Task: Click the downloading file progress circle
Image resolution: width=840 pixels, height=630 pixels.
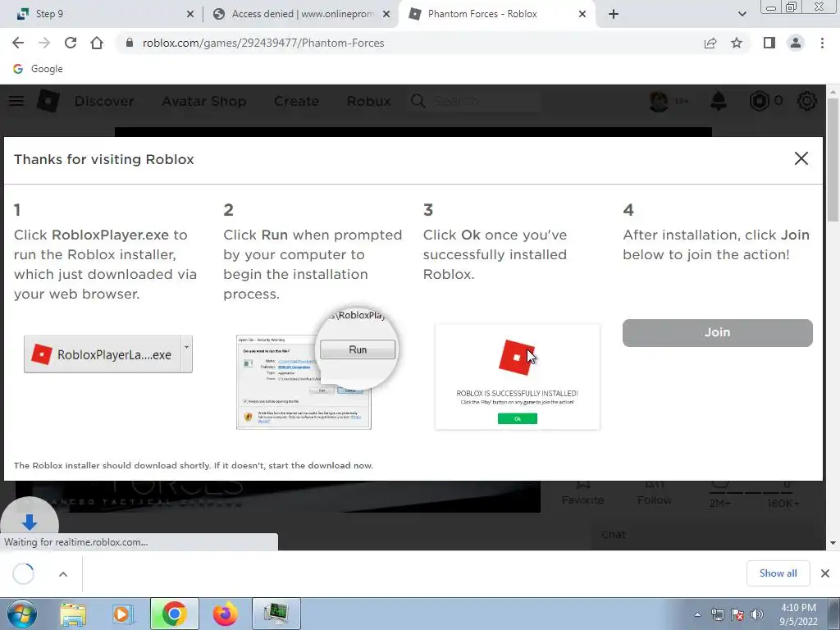Action: [x=23, y=573]
